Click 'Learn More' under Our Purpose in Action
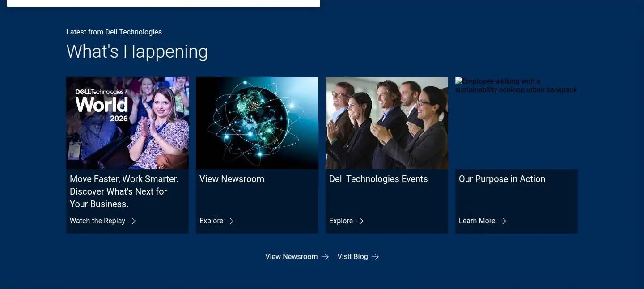Image resolution: width=644 pixels, height=289 pixels. tap(477, 221)
